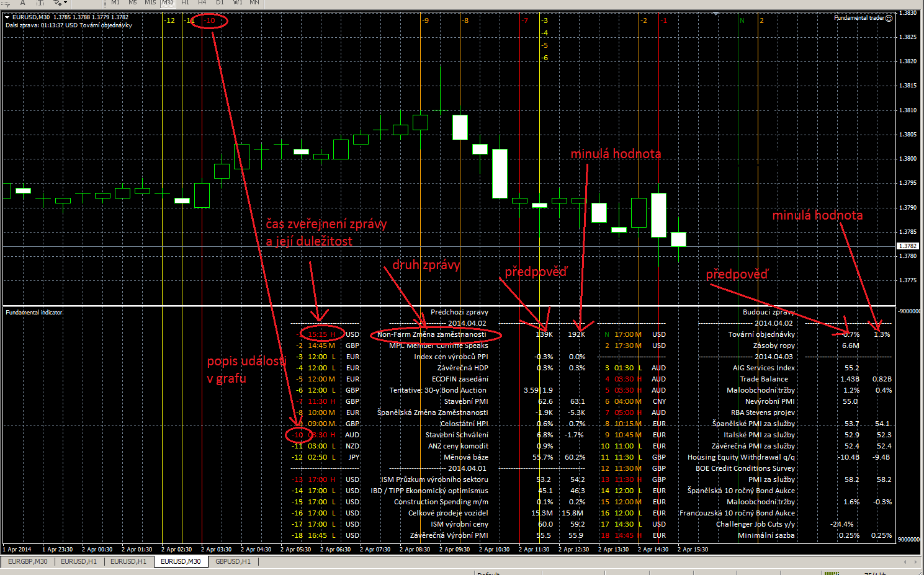Click 'ECOFIN zasedání' news row
This screenshot has width=924, height=575.
click(460, 379)
